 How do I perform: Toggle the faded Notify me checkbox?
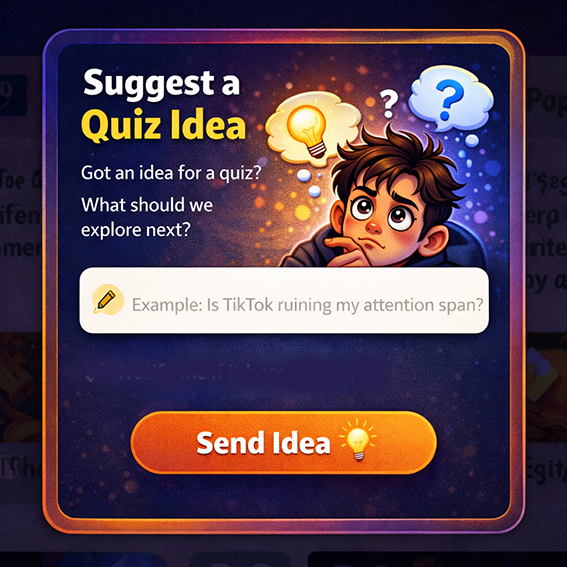click(95, 373)
